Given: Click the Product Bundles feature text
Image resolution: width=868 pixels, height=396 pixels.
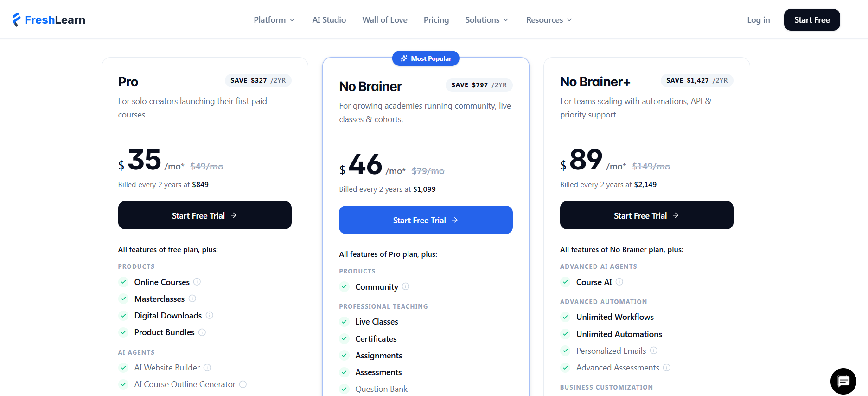Looking at the screenshot, I should (x=165, y=332).
